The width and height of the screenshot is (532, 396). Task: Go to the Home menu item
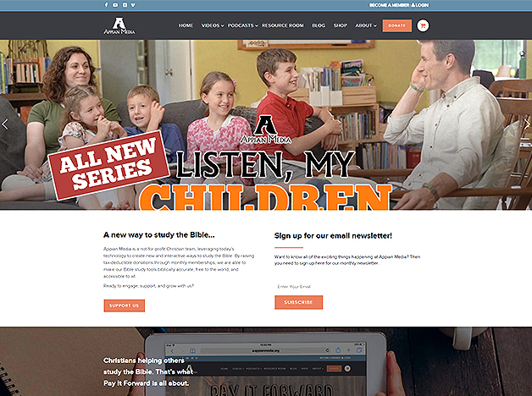tap(186, 25)
